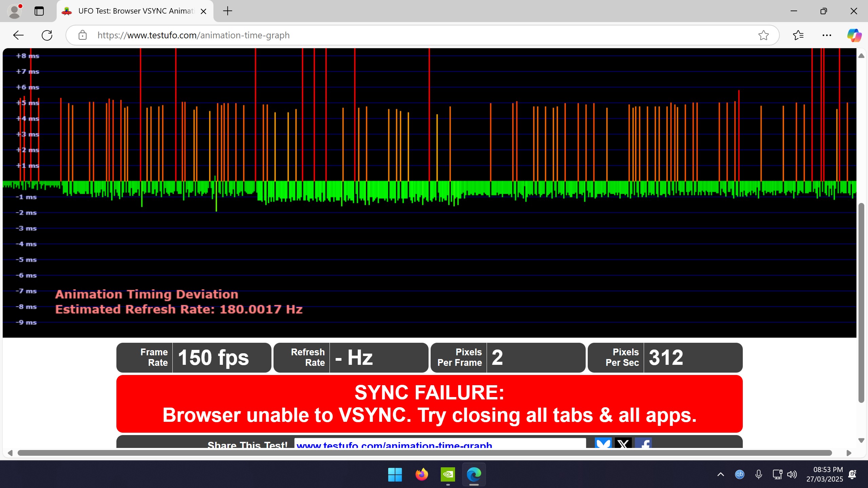Click the scroll up arrow

pyautogui.click(x=861, y=56)
